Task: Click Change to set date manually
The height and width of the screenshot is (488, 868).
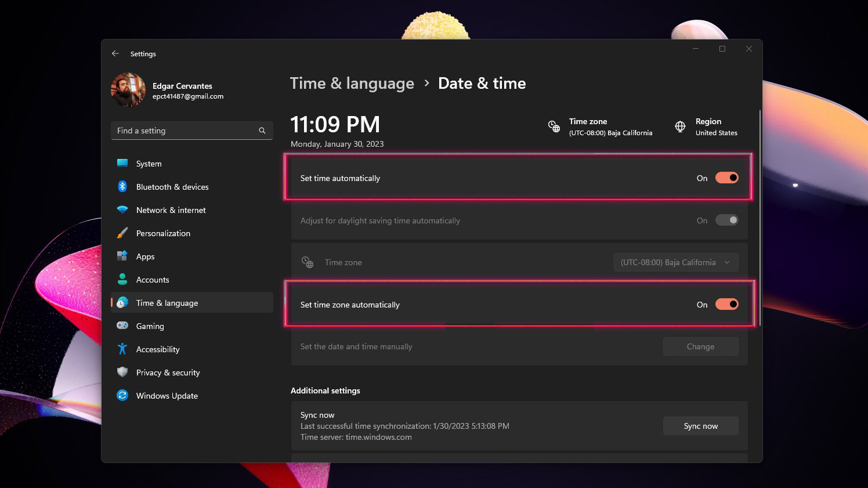Action: click(x=700, y=346)
